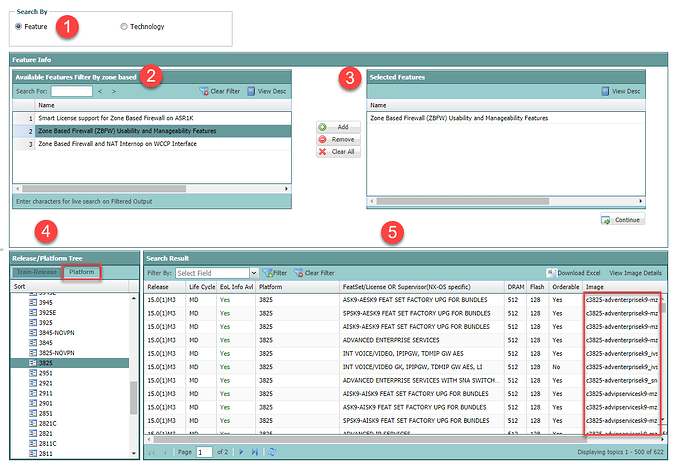Sort by the Life Cycle column header
Viewport: 690px width, 466px height.
tap(202, 287)
